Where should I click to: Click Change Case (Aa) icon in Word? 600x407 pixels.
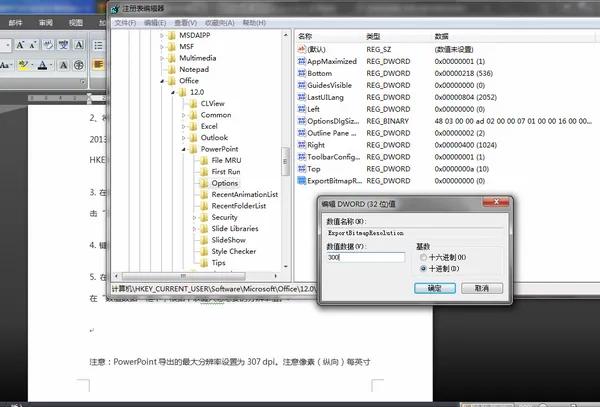pos(6,65)
